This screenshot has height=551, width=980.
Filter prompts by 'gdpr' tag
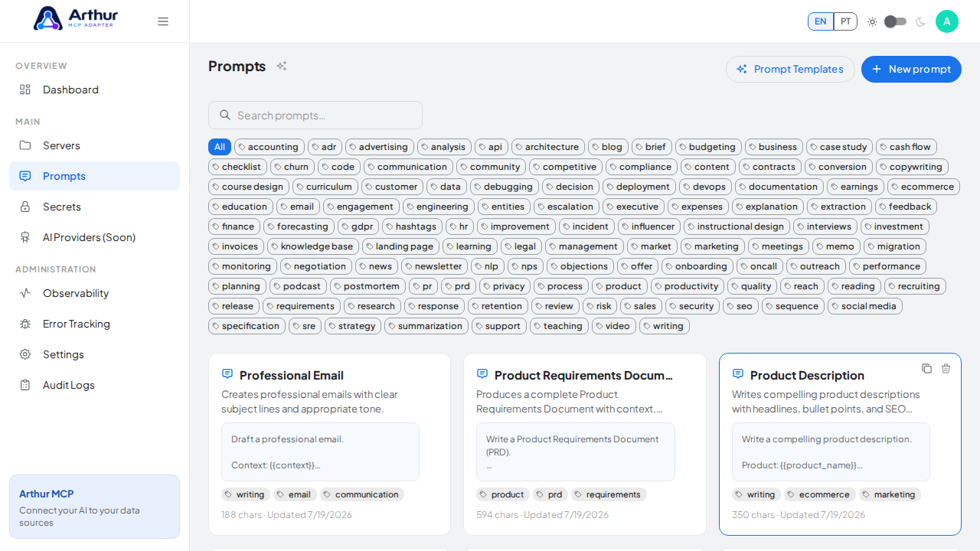[358, 227]
